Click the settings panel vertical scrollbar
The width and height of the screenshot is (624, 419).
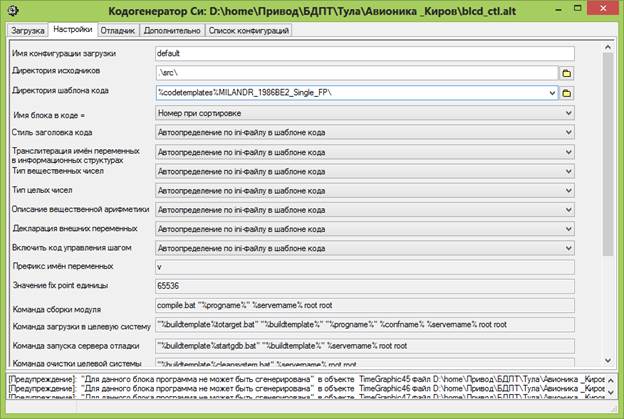click(606, 200)
